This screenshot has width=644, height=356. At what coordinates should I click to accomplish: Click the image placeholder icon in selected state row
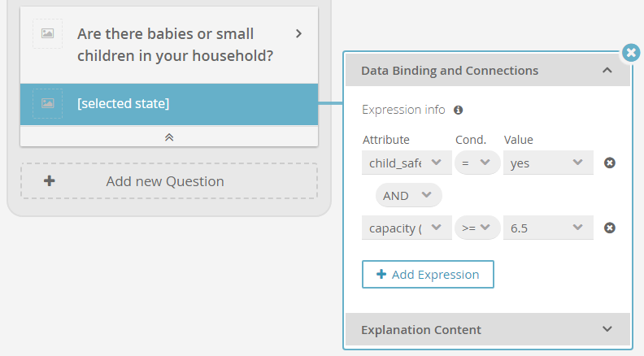pos(48,103)
